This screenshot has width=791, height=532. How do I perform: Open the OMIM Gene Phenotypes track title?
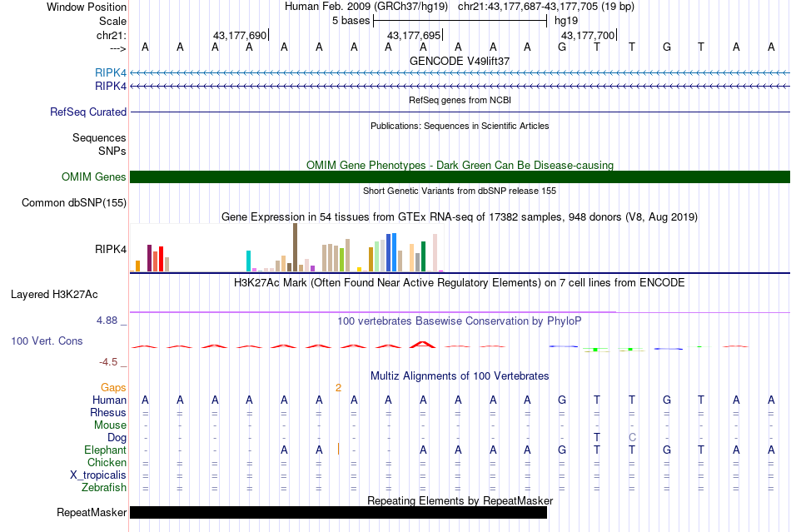pyautogui.click(x=460, y=166)
